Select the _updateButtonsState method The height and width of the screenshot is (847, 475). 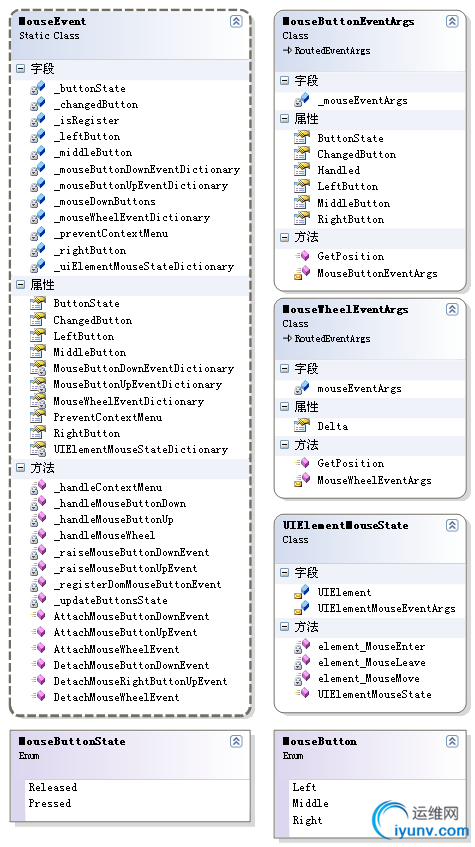pyautogui.click(x=110, y=600)
